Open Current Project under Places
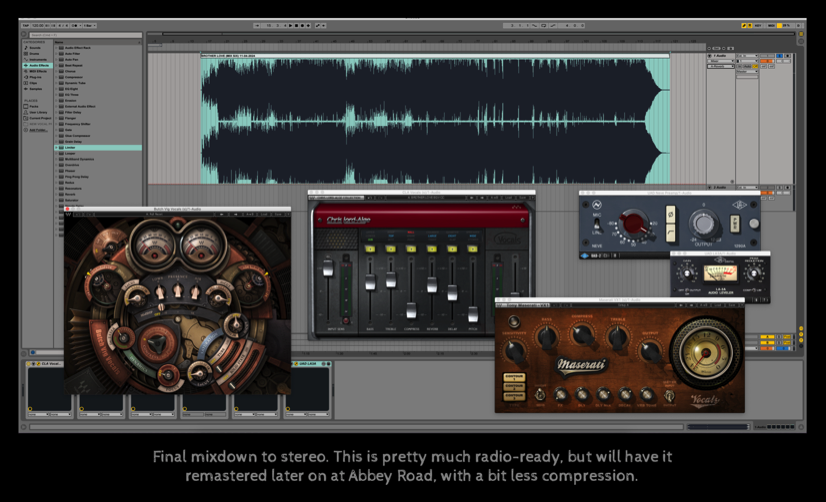This screenshot has width=826, height=502. click(40, 118)
